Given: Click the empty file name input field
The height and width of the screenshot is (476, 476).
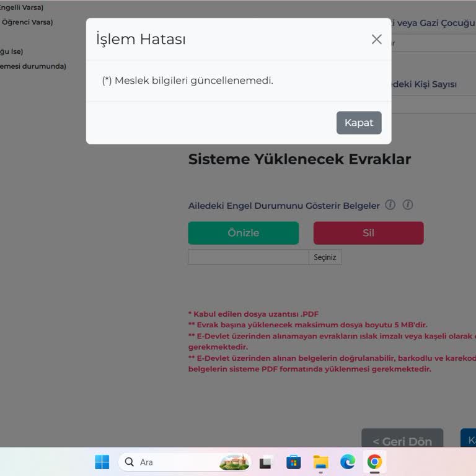Looking at the screenshot, I should [x=249, y=257].
